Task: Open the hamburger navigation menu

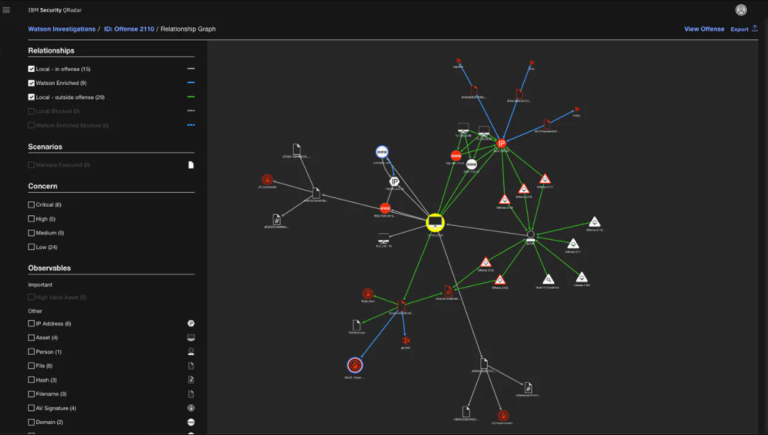Action: tap(6, 10)
